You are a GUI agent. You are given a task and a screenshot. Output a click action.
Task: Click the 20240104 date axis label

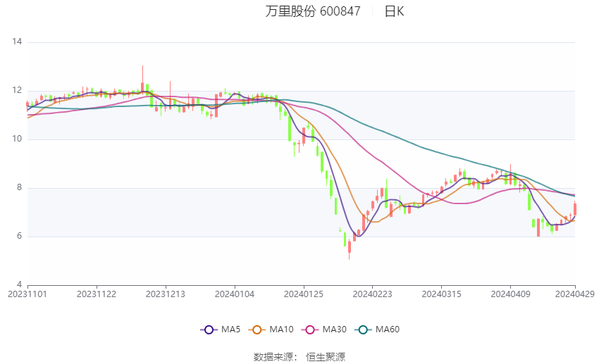click(x=235, y=294)
